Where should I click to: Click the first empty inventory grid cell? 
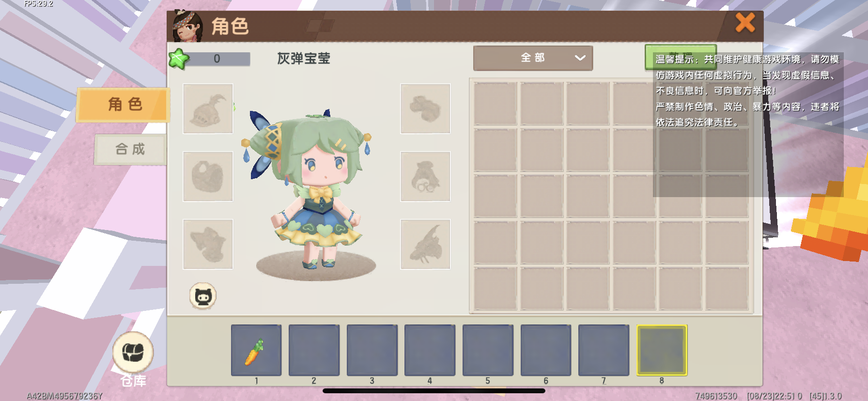[495, 104]
